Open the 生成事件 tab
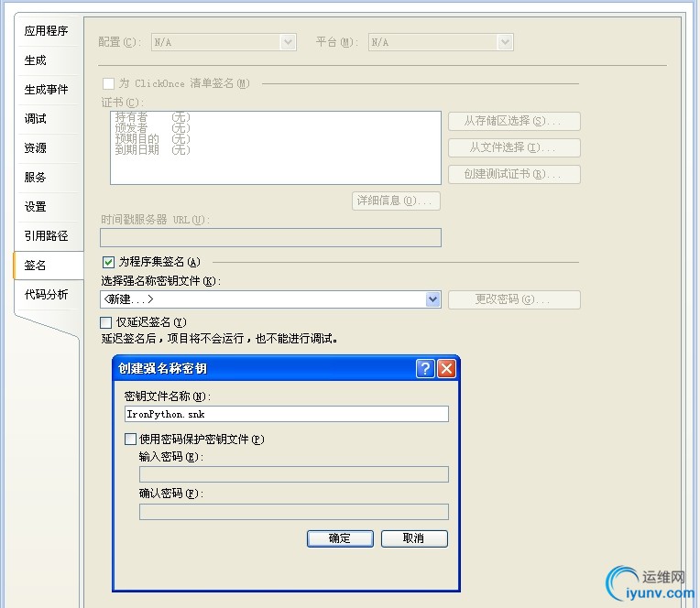 [x=47, y=89]
